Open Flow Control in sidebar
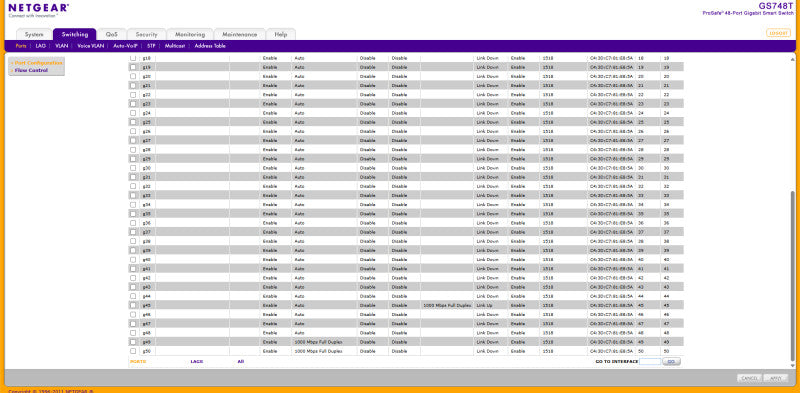Viewport: 800px width, 393px height. [x=32, y=70]
